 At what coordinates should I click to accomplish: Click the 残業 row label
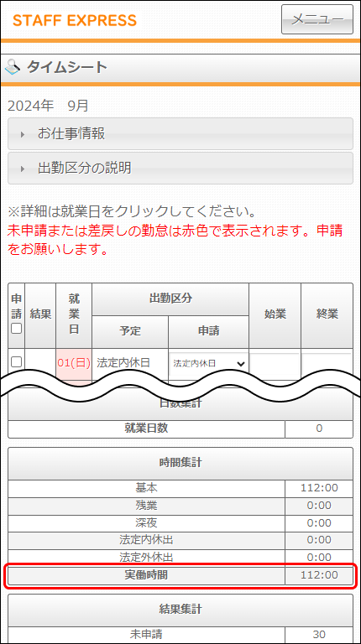pyautogui.click(x=146, y=506)
